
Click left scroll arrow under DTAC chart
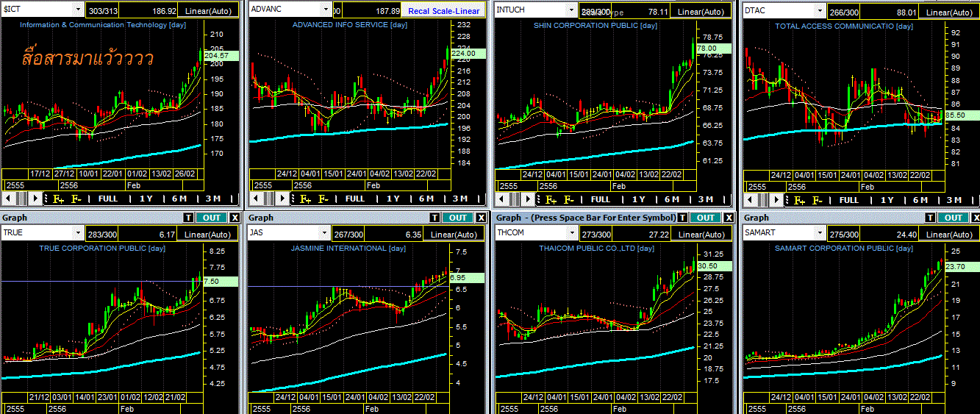(x=750, y=199)
